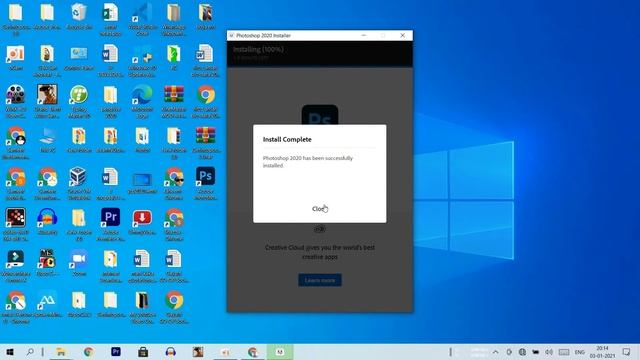The image size is (640, 360).
Task: Select the VirtualBox cube desktop shortcut
Action: click(79, 184)
